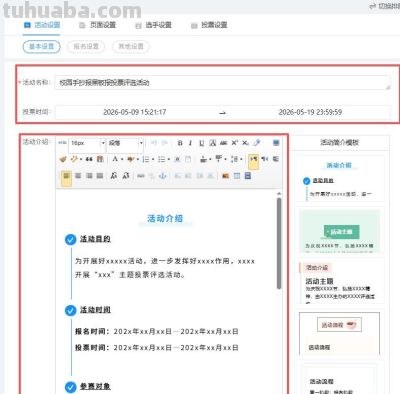The image size is (400, 394).
Task: Click the clear formatting eraser icon
Action: (x=256, y=143)
